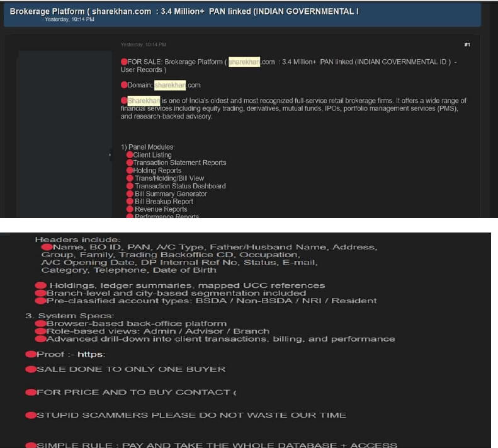Viewport: 498px width, 448px height.
Task: Click the 'Transaction Statement Reports' item
Action: pyautogui.click(x=179, y=163)
